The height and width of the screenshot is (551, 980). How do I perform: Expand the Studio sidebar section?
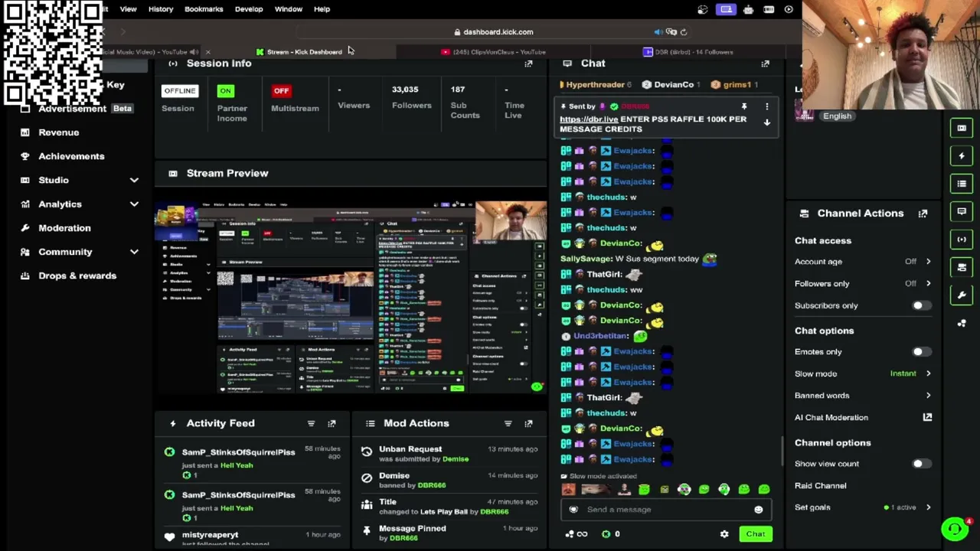point(134,180)
